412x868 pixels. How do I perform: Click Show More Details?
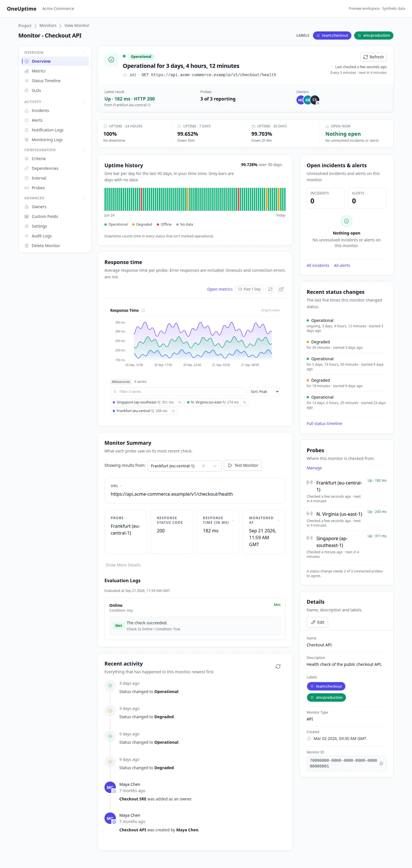[123, 565]
